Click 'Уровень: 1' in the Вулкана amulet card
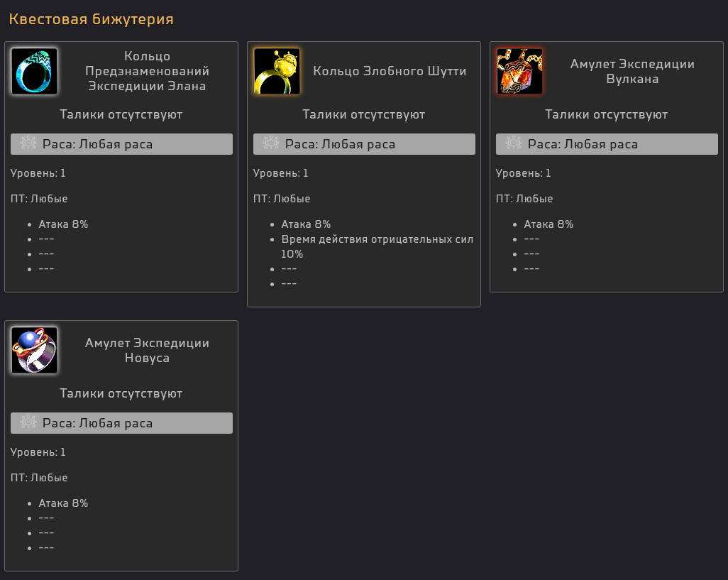Viewport: 728px width, 580px height. point(523,173)
